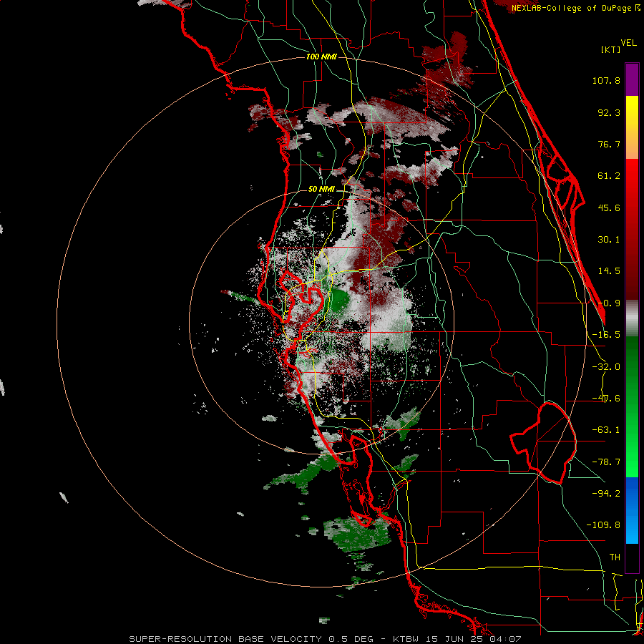Pick the gray segment of color bar

pyautogui.click(x=632, y=318)
